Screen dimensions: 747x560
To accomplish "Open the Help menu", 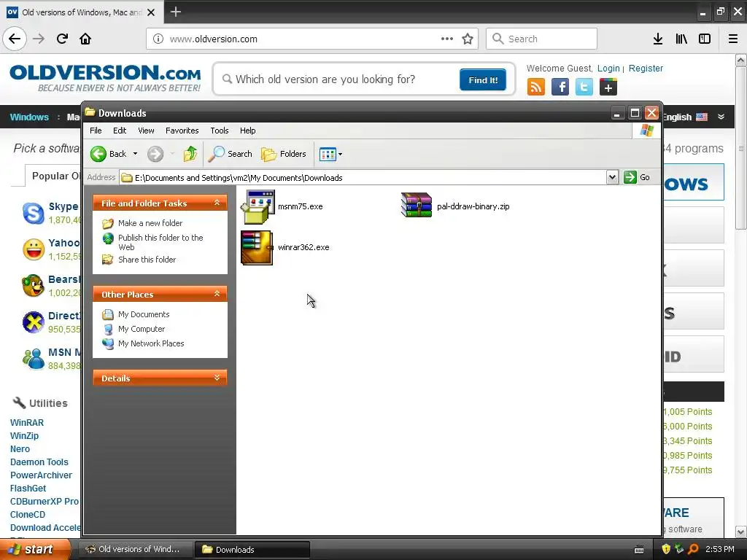I will tap(248, 131).
